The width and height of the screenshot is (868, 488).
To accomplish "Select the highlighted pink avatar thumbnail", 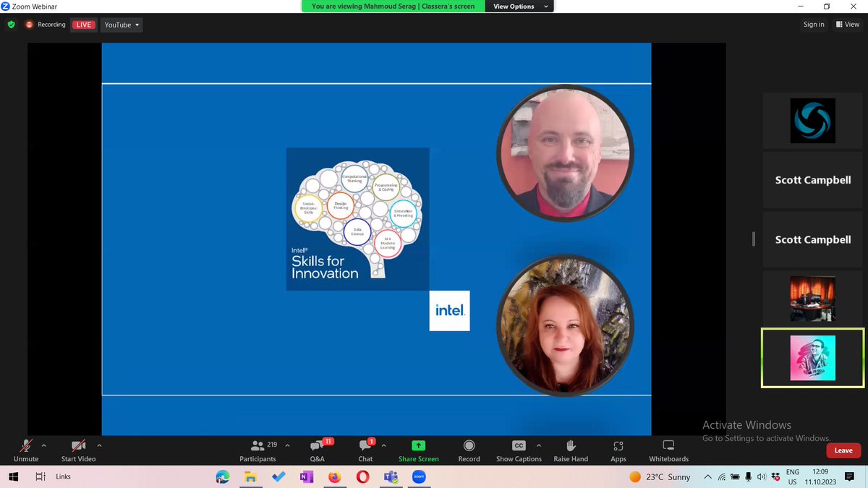I will pyautogui.click(x=813, y=358).
